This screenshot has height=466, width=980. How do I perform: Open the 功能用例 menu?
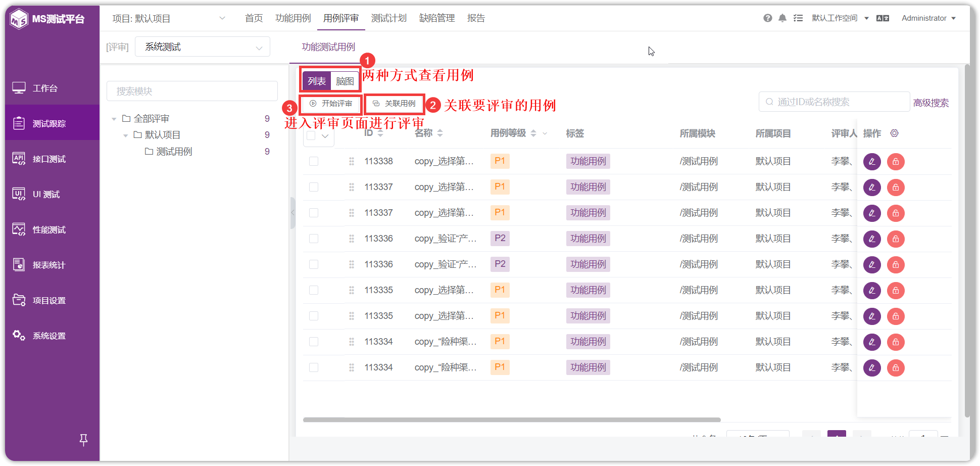293,18
